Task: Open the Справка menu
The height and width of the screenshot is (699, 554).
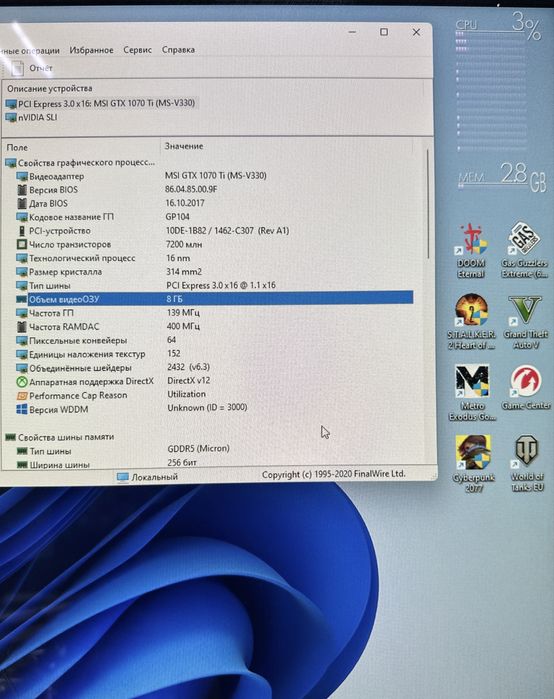Action: point(178,49)
